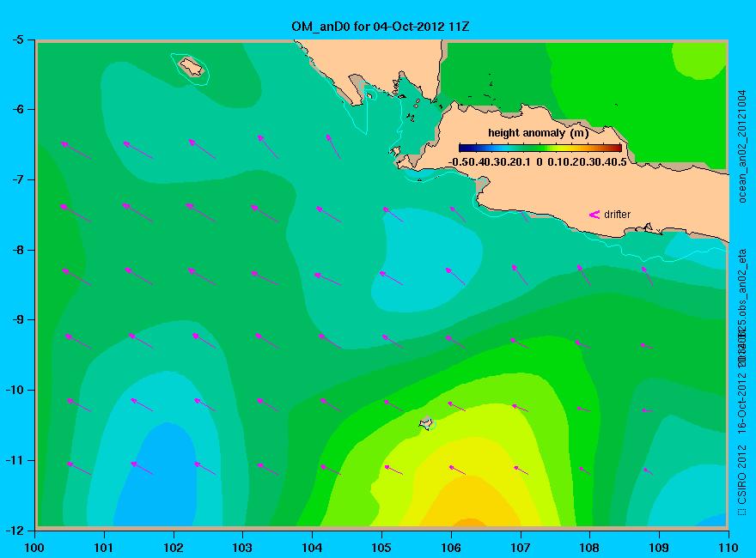
Task: Click the x-axis label '104'
Action: pos(312,548)
